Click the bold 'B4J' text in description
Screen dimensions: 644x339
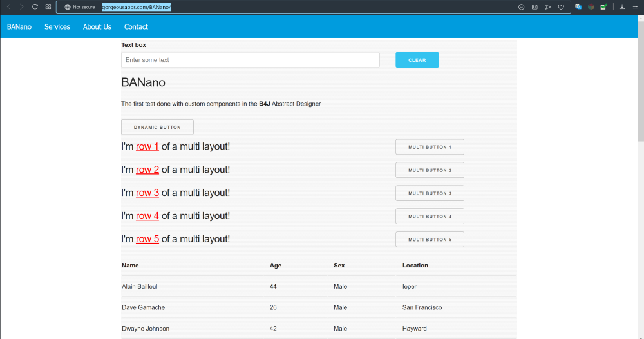point(265,104)
